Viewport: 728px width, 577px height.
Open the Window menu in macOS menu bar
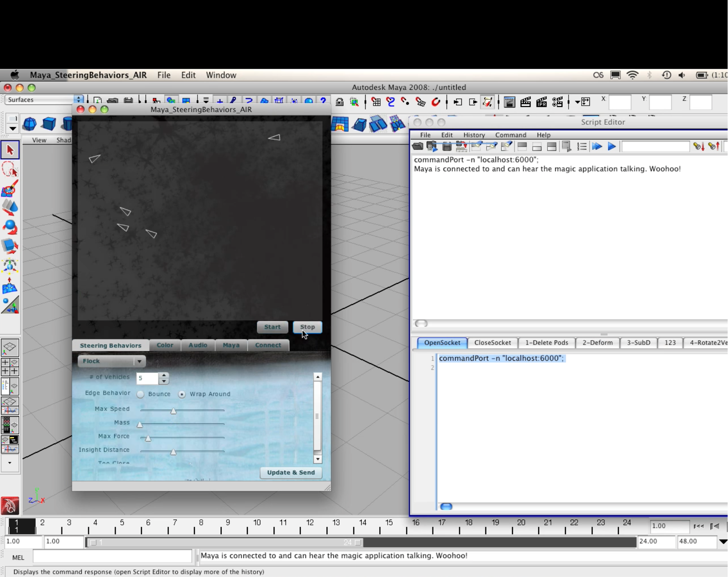pos(221,75)
